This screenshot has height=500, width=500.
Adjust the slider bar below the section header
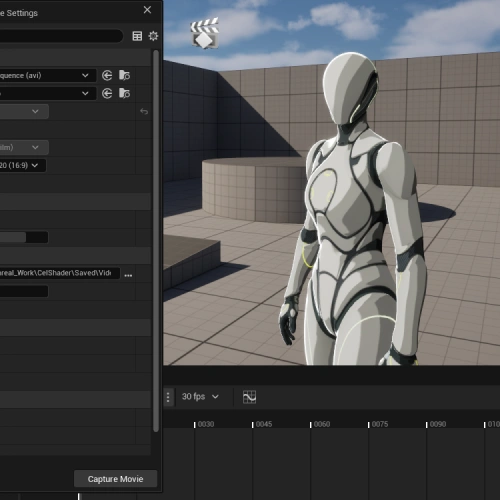click(x=24, y=237)
